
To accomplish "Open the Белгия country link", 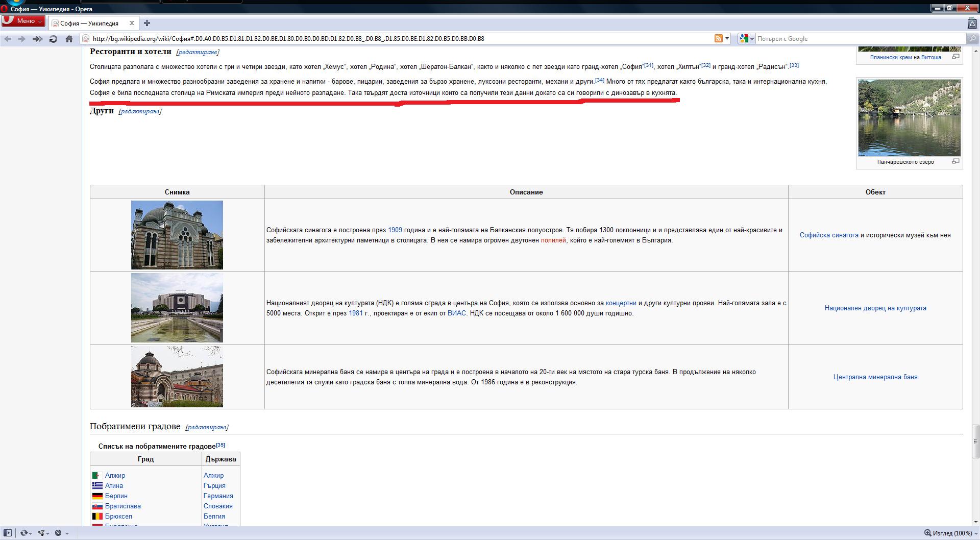I will pos(214,517).
